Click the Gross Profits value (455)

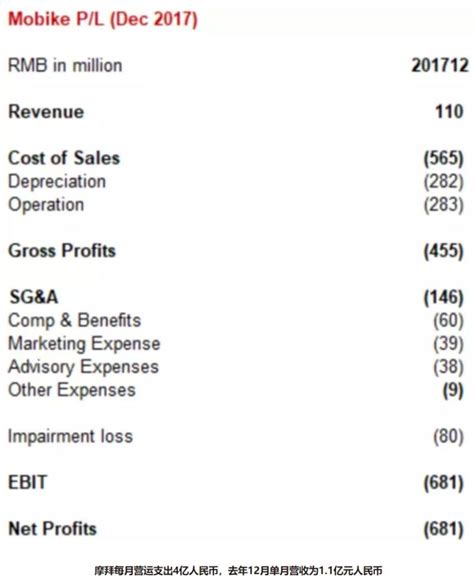pyautogui.click(x=443, y=251)
